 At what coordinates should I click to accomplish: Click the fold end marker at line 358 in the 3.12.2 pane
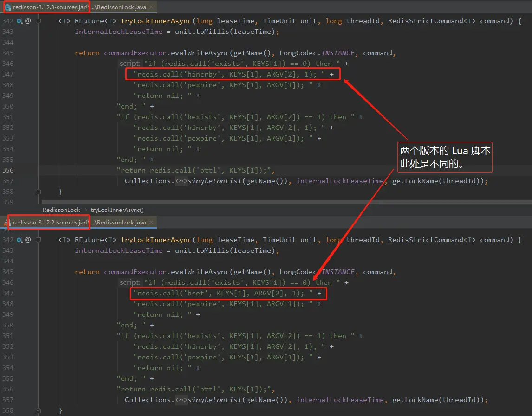coord(39,410)
